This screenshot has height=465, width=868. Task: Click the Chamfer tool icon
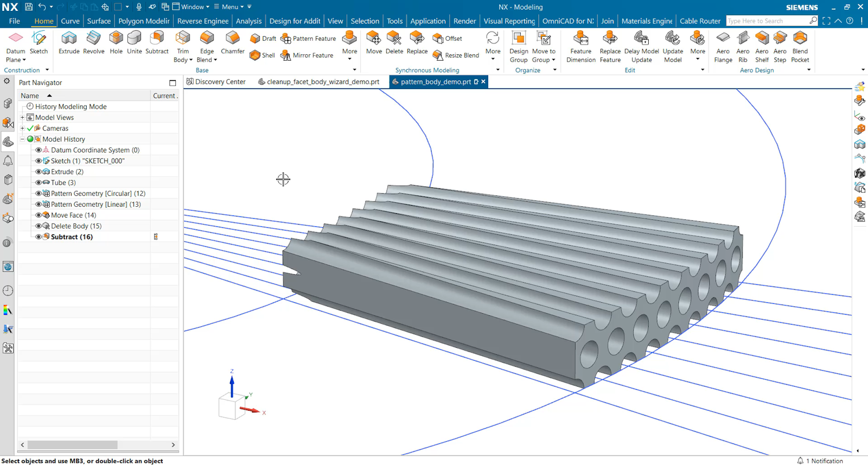[233, 38]
